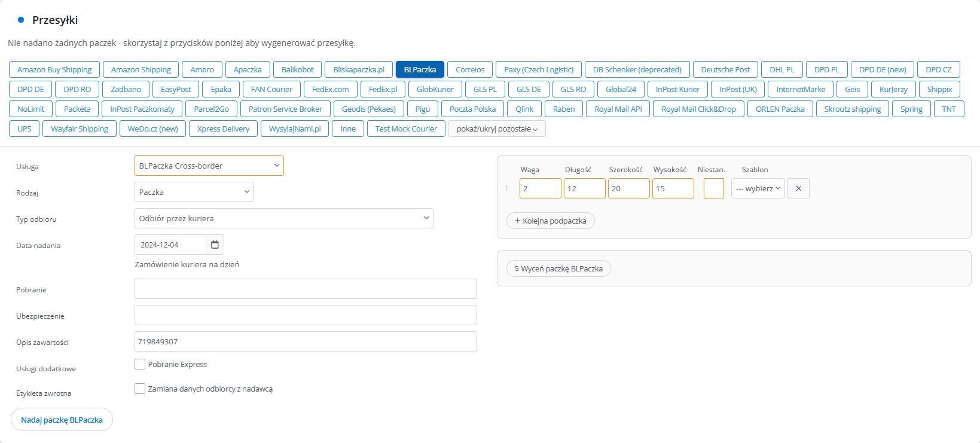Expand the Typ odbioru dropdown
This screenshot has width=980, height=443.
pyautogui.click(x=284, y=218)
